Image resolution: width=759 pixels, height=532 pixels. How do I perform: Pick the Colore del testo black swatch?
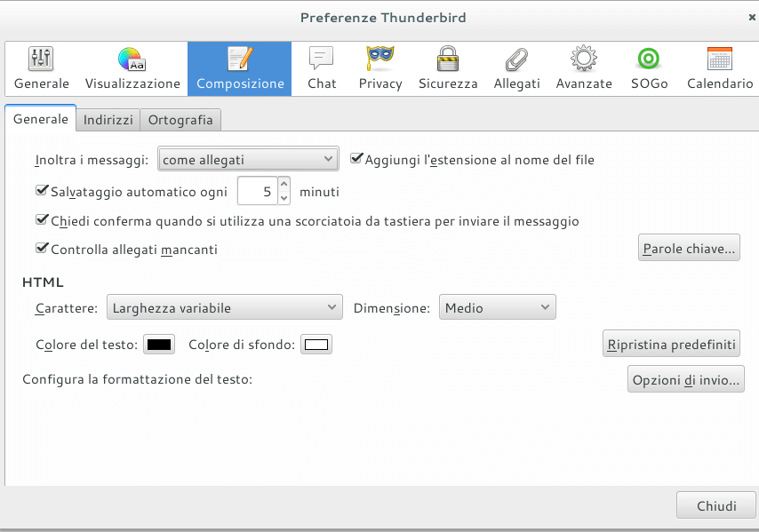[x=159, y=345]
